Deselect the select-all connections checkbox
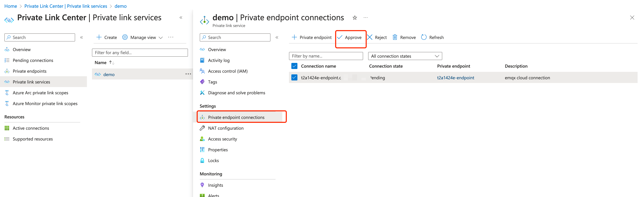The height and width of the screenshot is (197, 644). point(294,66)
